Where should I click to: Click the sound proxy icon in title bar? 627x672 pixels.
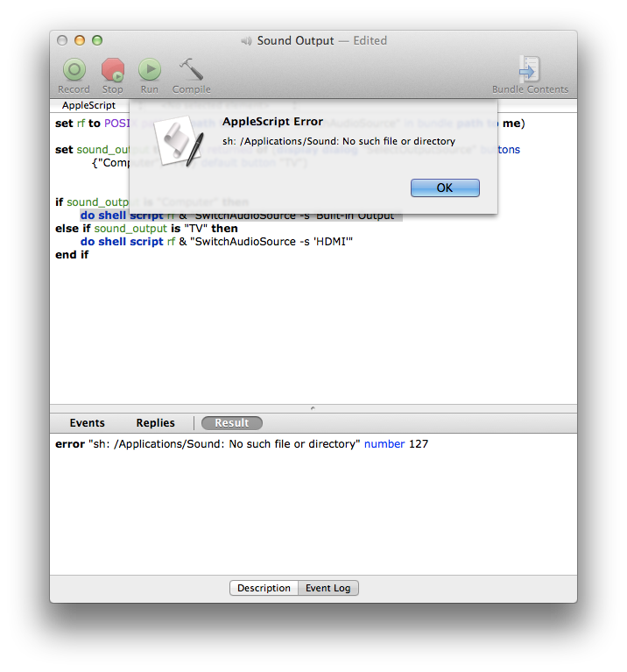point(246,40)
